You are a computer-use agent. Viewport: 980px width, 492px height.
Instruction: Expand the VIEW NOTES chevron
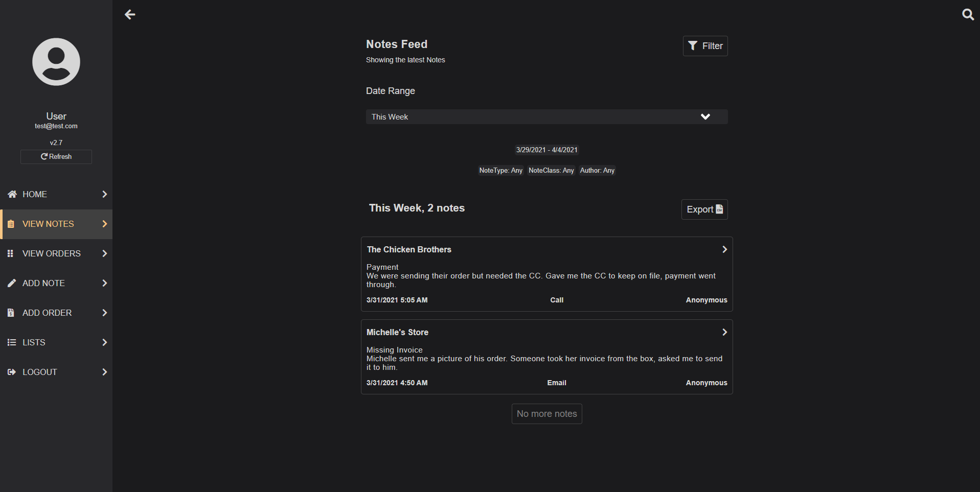coord(104,224)
